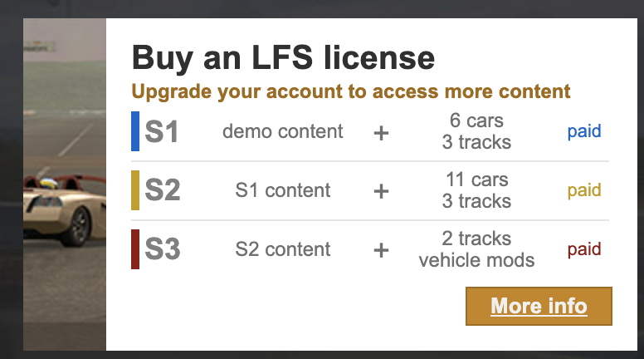Image resolution: width=644 pixels, height=359 pixels.
Task: Click the plus sign in S3 row
Action: point(382,250)
